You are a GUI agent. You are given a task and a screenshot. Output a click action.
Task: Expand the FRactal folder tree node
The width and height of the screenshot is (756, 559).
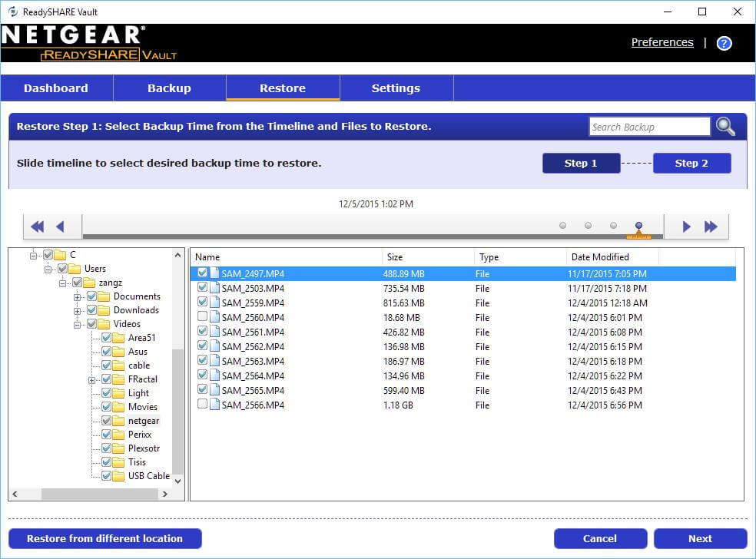92,380
